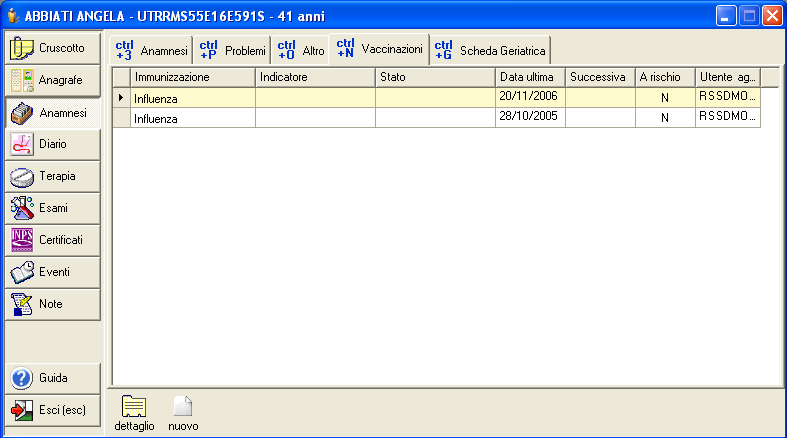The height and width of the screenshot is (438, 787).
Task: Select the Anamnesi tab at top
Action: (151, 50)
